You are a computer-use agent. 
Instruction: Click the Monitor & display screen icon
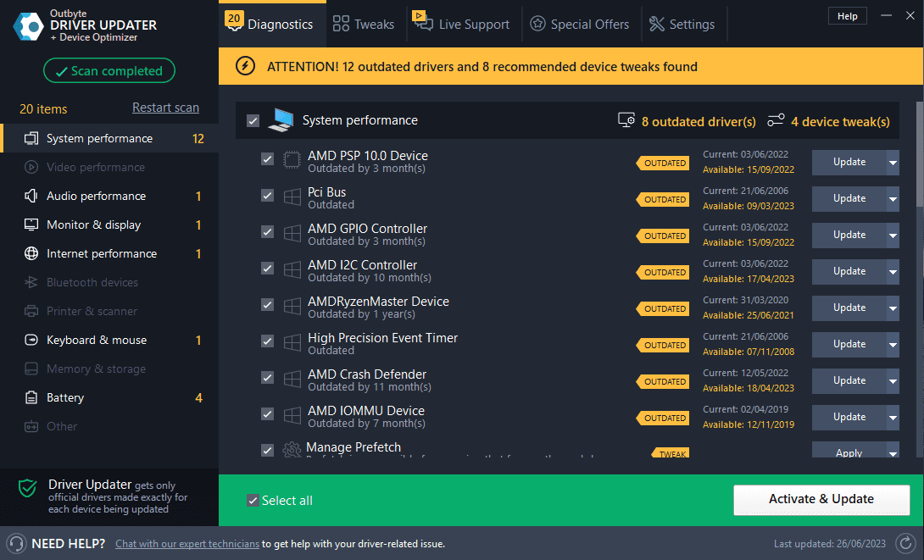(x=31, y=225)
